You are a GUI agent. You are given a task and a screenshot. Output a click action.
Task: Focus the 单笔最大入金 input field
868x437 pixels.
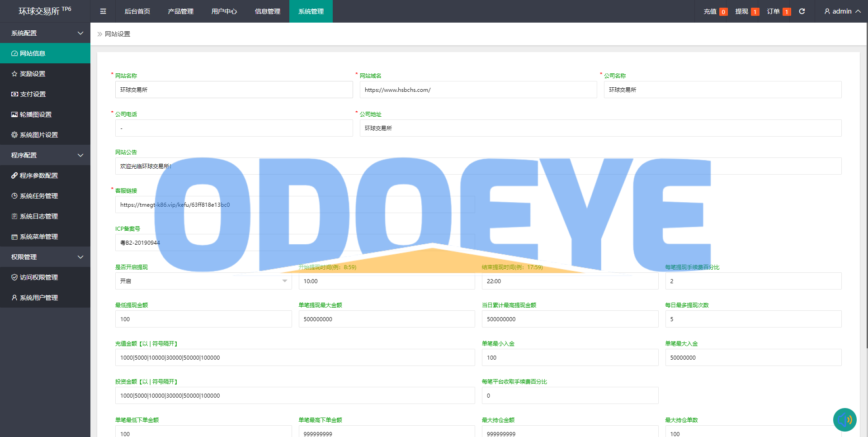pos(754,357)
